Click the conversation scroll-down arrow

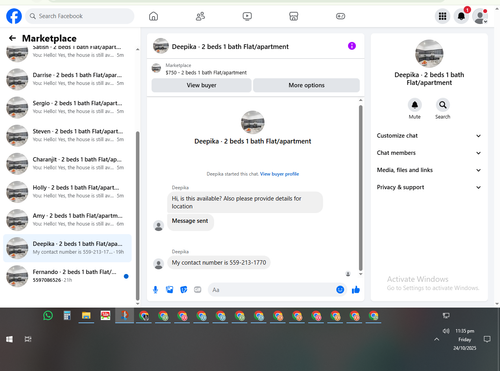(360, 274)
